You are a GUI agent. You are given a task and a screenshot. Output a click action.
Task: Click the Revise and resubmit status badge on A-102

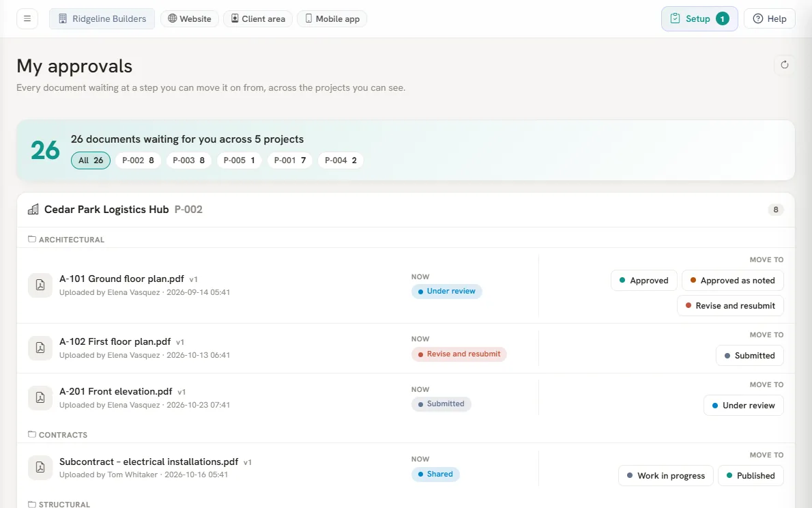point(459,354)
